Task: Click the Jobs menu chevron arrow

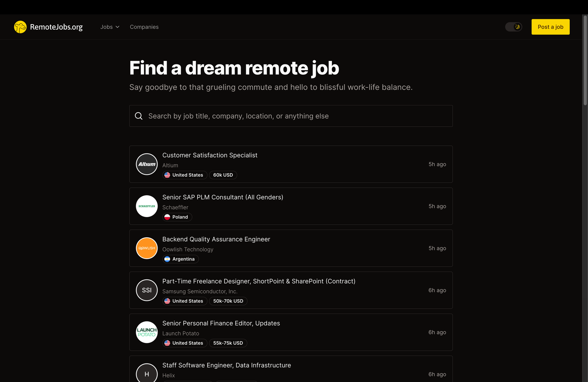Action: [x=118, y=27]
